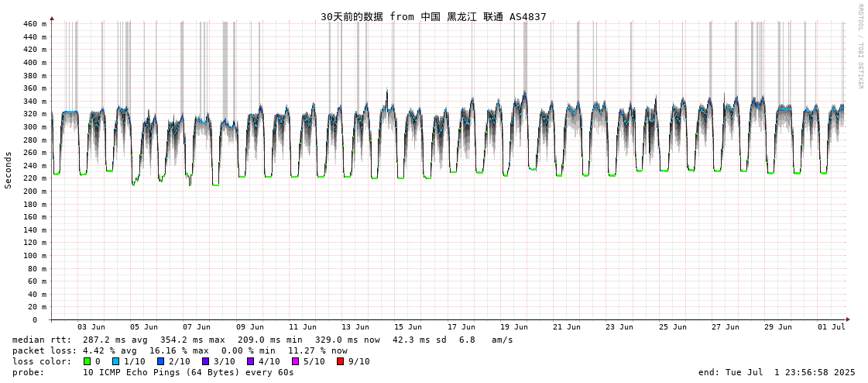Click the 354.2 ms max value

(193, 340)
